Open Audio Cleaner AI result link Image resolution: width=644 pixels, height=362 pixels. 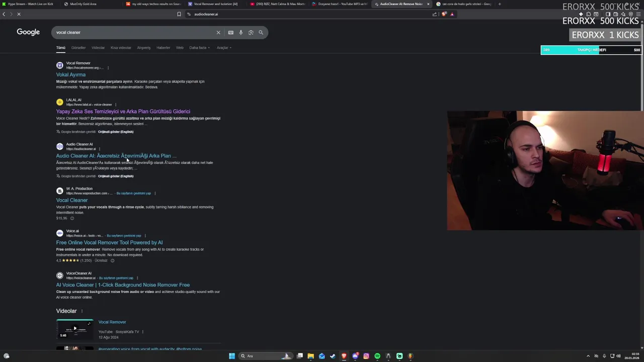pyautogui.click(x=116, y=156)
